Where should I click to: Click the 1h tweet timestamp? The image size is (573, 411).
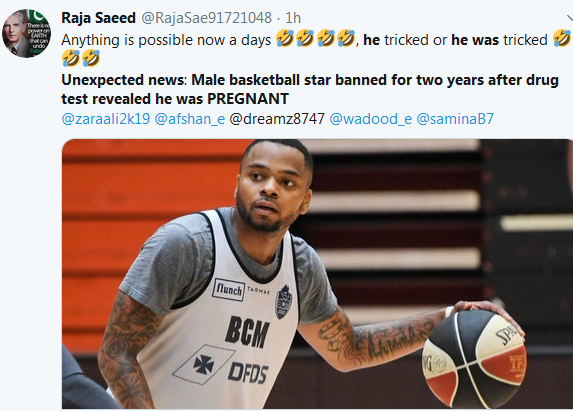click(x=293, y=18)
